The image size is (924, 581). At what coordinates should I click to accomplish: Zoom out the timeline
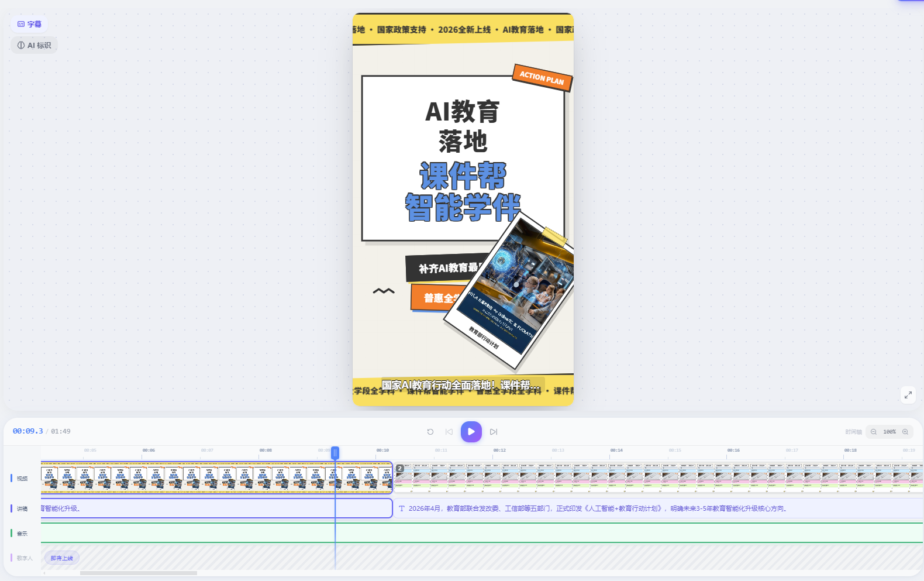(874, 432)
